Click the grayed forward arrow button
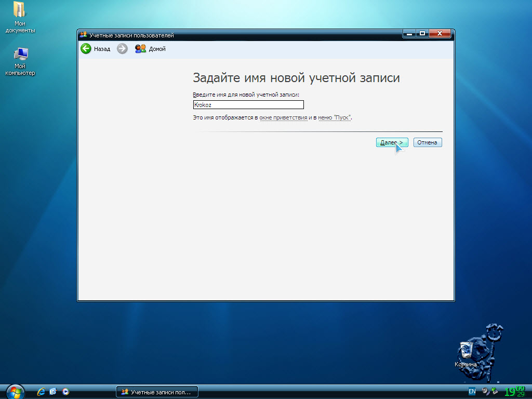 [x=122, y=49]
